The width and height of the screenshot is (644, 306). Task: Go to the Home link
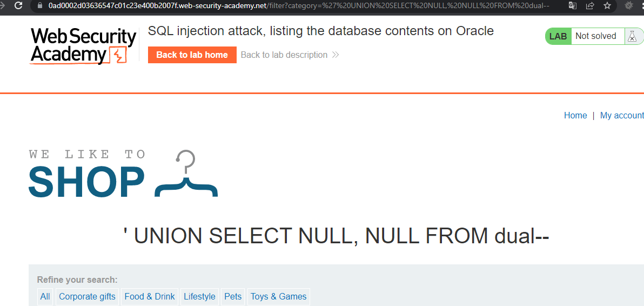click(x=575, y=115)
